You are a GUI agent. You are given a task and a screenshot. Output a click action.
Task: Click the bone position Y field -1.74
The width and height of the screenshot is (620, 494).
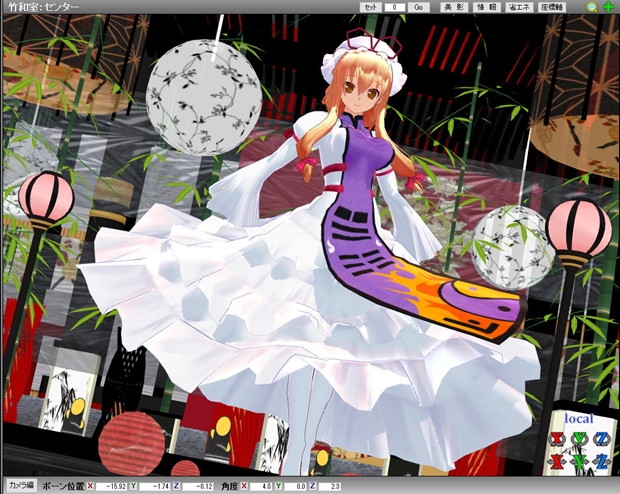click(155, 486)
